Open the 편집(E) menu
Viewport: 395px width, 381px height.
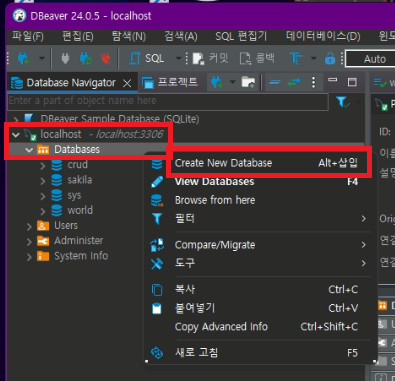[78, 36]
